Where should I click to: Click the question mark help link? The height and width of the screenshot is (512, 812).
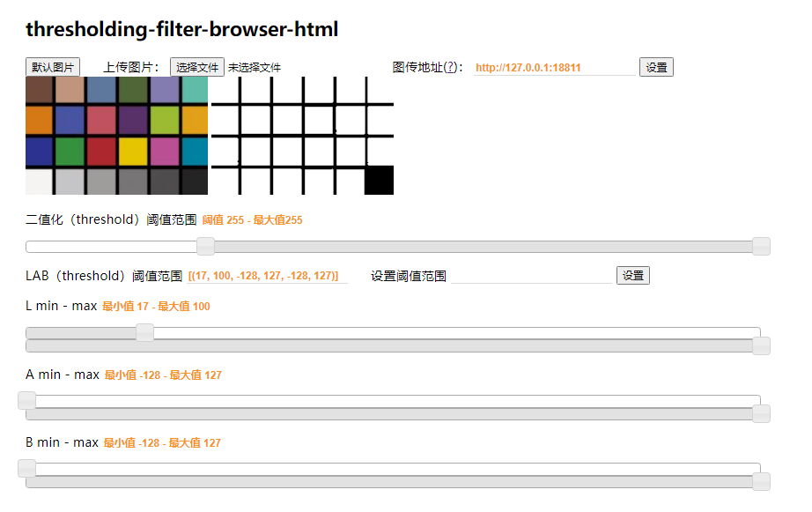coord(449,67)
